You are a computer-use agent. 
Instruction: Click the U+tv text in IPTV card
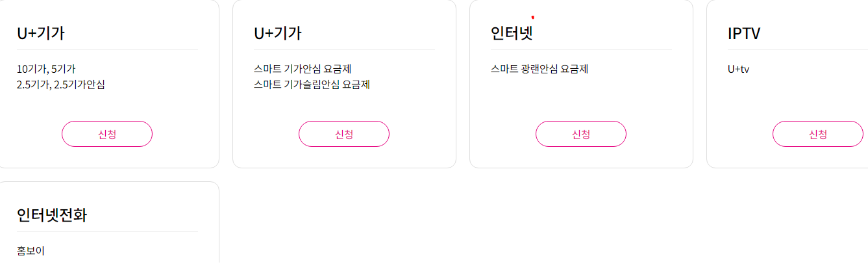coord(739,69)
